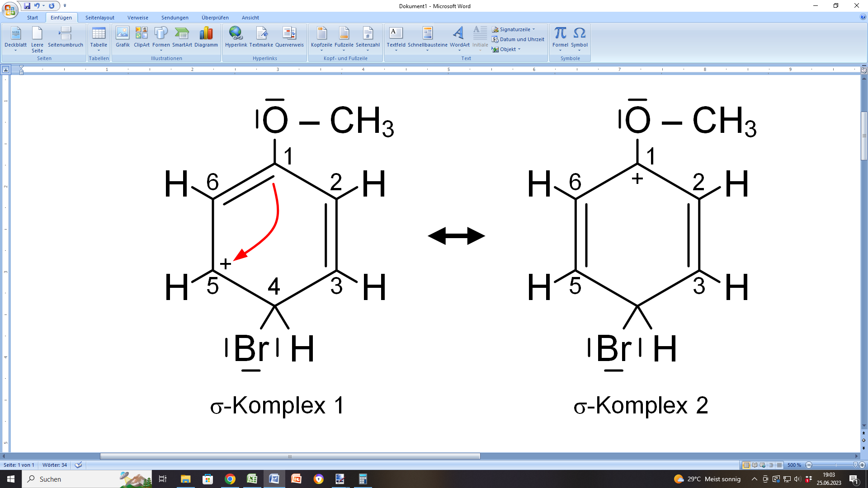The width and height of the screenshot is (868, 488).
Task: Click the Office round button
Action: pos(10,9)
